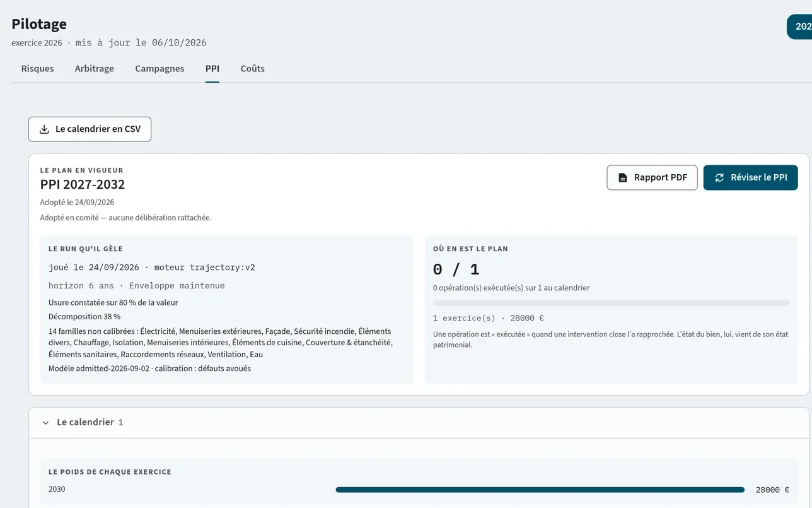
Task: Click 'Usure constatée sur 80 % de la valeur'
Action: click(x=113, y=303)
